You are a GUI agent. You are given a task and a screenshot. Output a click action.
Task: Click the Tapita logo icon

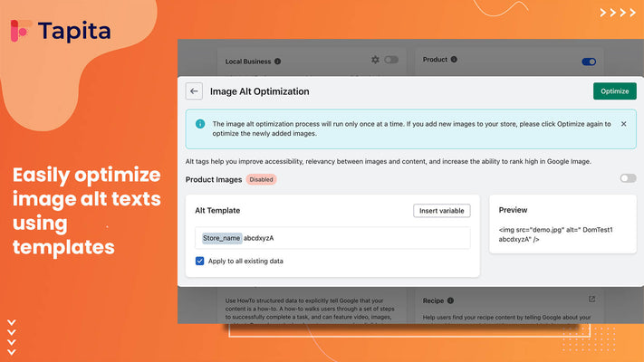coord(20,31)
